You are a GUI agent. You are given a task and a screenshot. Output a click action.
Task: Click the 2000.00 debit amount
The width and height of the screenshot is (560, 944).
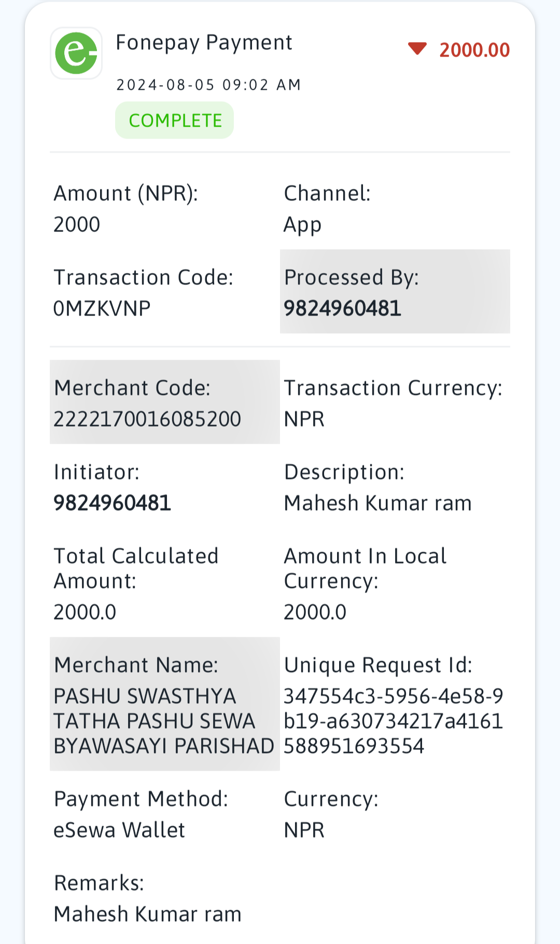tap(474, 50)
